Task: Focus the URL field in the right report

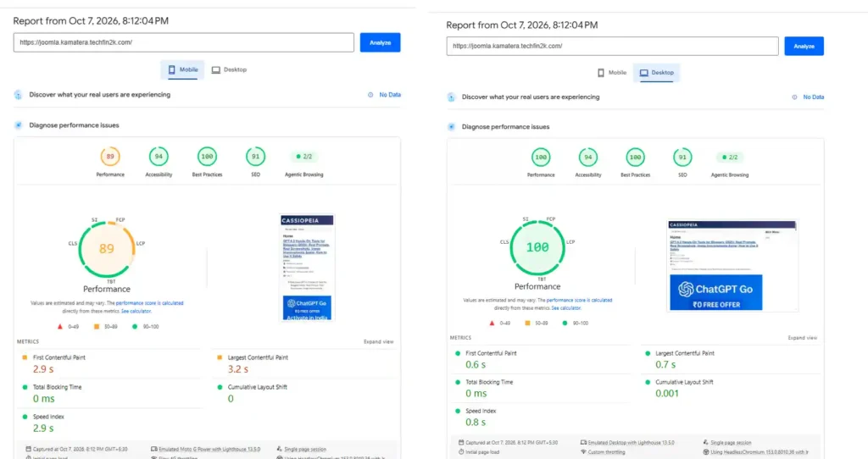Action: pyautogui.click(x=612, y=46)
